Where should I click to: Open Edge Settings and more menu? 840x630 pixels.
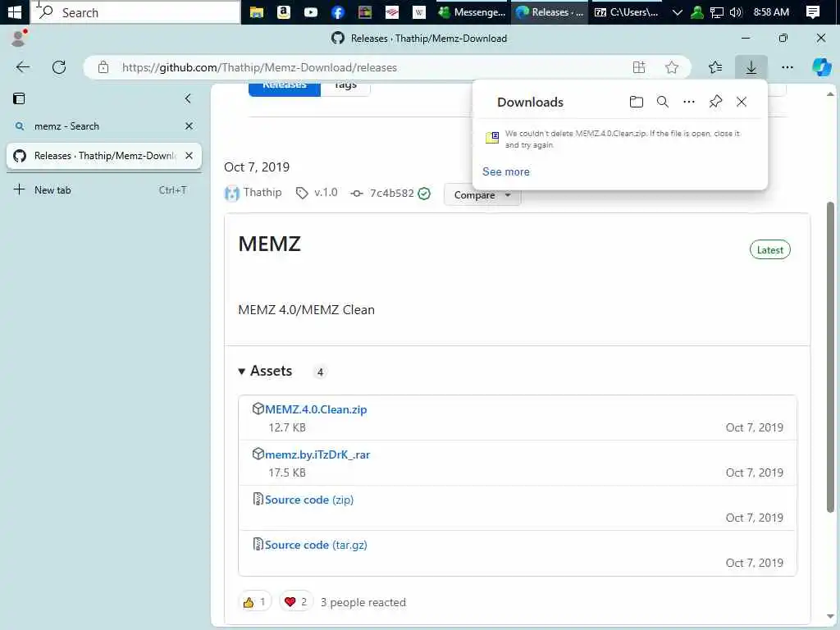(787, 67)
